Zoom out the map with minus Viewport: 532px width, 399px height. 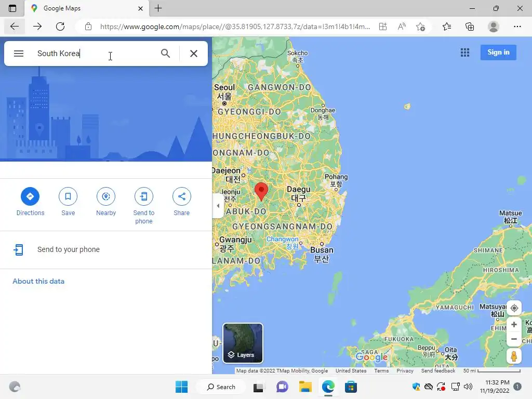point(514,339)
